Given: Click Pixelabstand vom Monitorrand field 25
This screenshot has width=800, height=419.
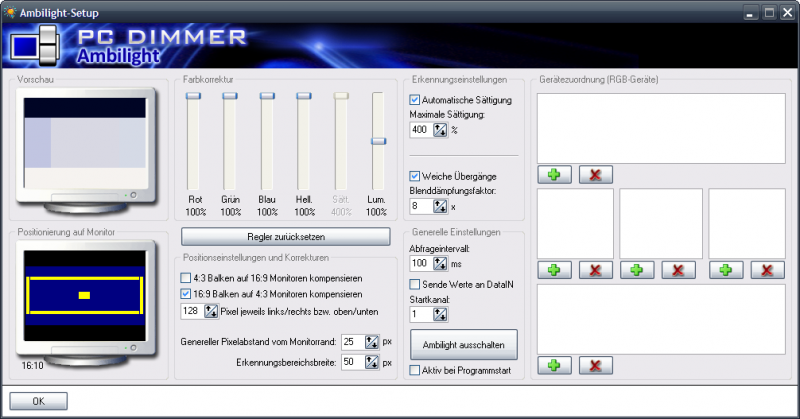Looking at the screenshot, I should [354, 342].
